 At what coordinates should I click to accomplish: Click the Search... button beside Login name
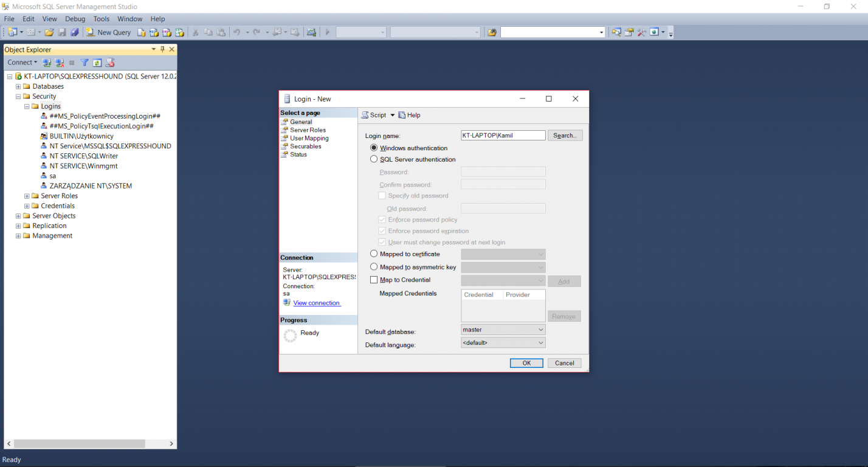pyautogui.click(x=565, y=136)
